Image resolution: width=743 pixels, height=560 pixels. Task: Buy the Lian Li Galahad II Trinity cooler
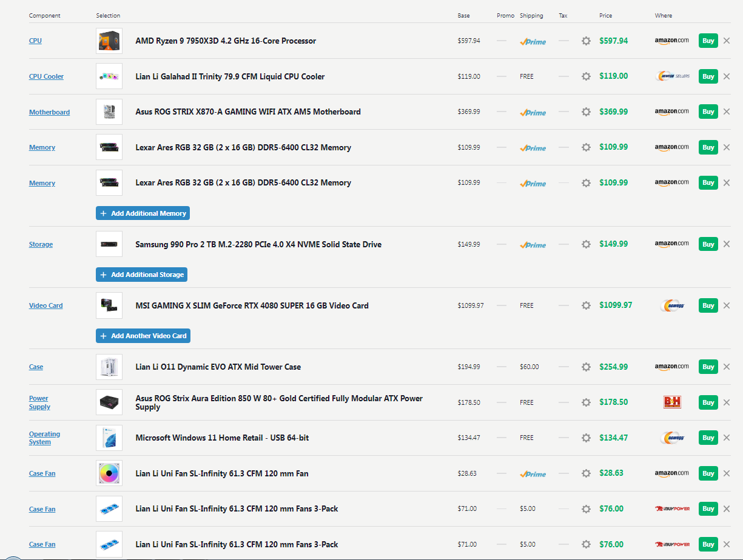(x=708, y=76)
